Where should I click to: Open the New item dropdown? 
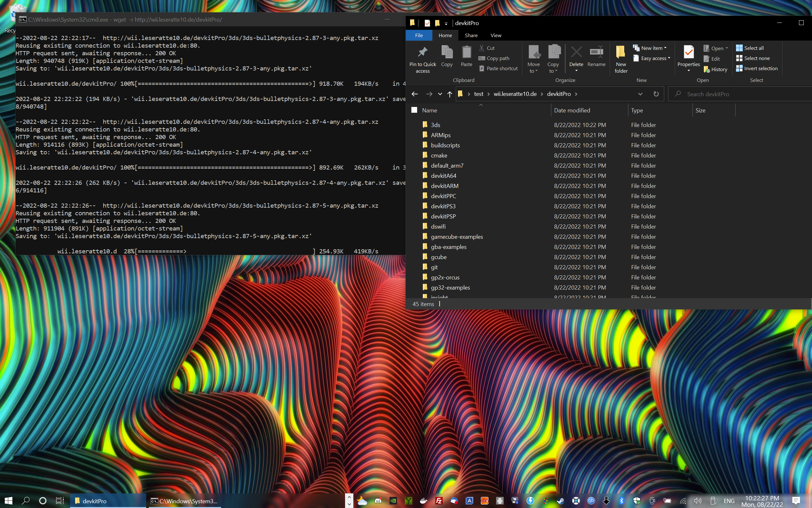click(650, 48)
